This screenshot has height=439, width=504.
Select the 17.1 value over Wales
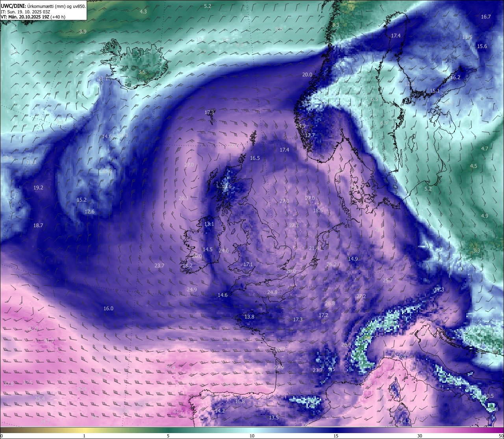click(248, 265)
